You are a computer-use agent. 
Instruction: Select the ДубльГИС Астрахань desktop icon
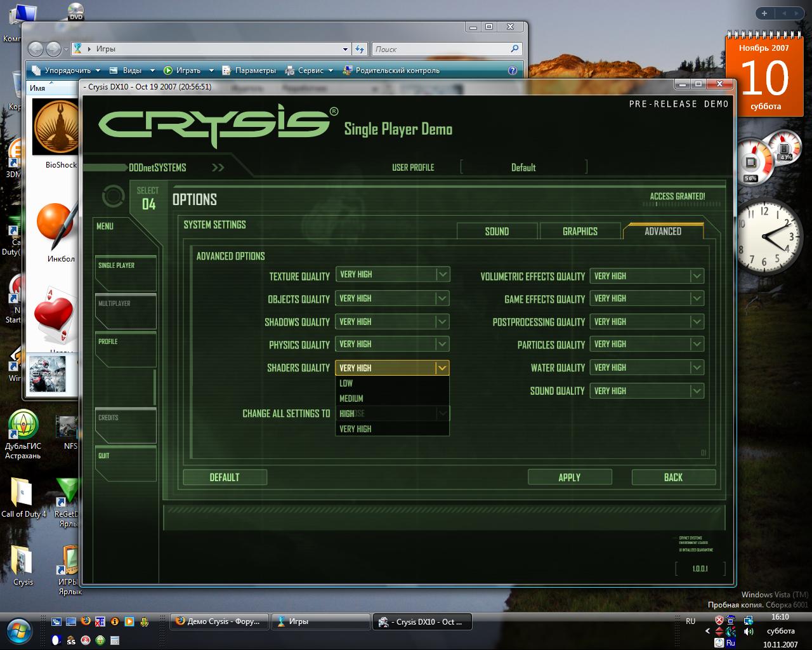pyautogui.click(x=23, y=435)
